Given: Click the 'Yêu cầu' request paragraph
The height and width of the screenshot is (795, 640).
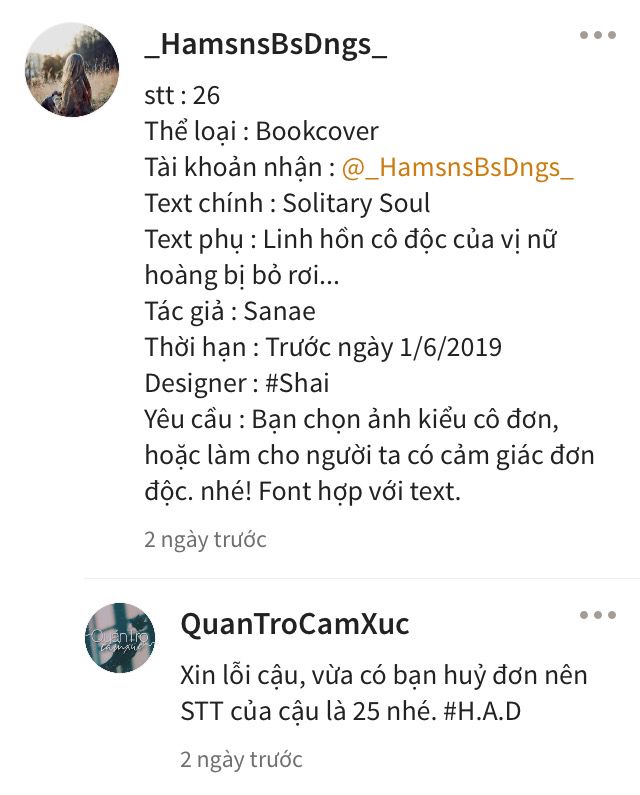Looking at the screenshot, I should coord(369,455).
